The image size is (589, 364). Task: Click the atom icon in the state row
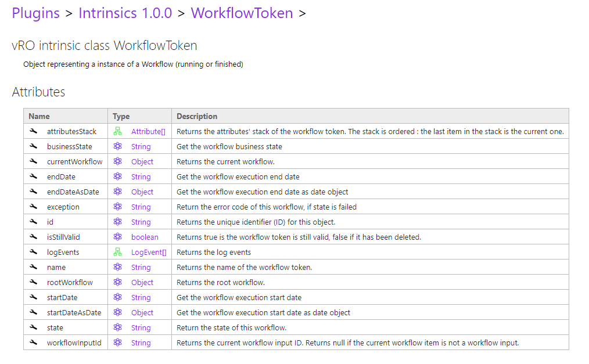coord(117,327)
